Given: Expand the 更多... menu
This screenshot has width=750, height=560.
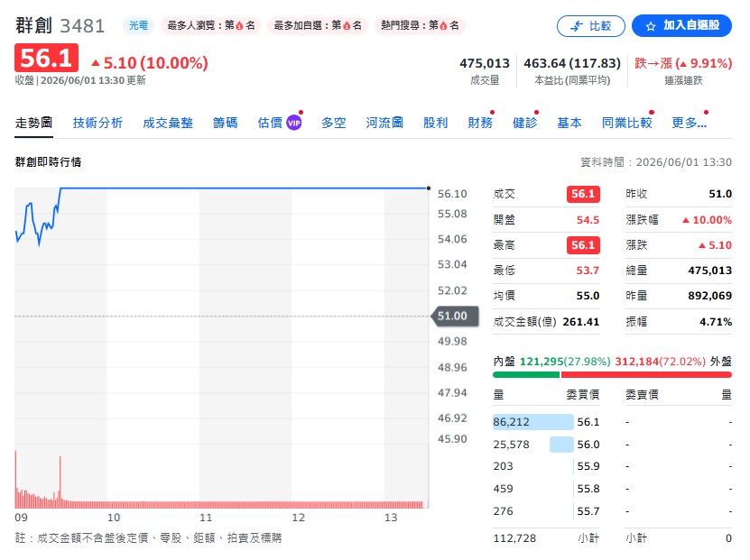Looking at the screenshot, I should (690, 124).
